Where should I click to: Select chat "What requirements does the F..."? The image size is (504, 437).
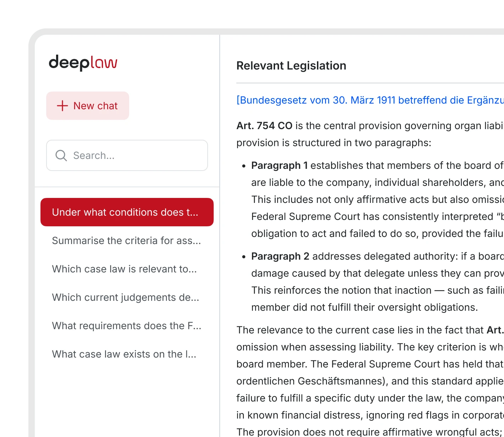(x=126, y=326)
